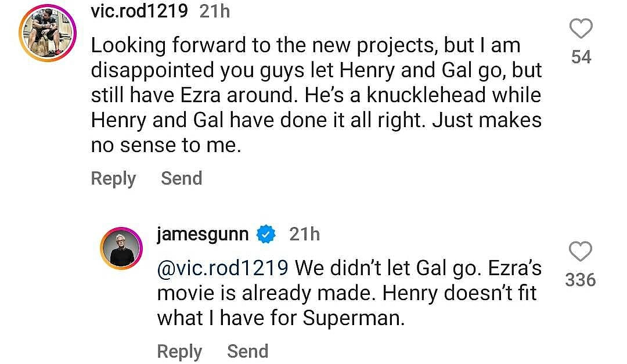Screen dimensions: 627x364
Task: Like vic.rod1219's comment with the heart
Action: (581, 28)
